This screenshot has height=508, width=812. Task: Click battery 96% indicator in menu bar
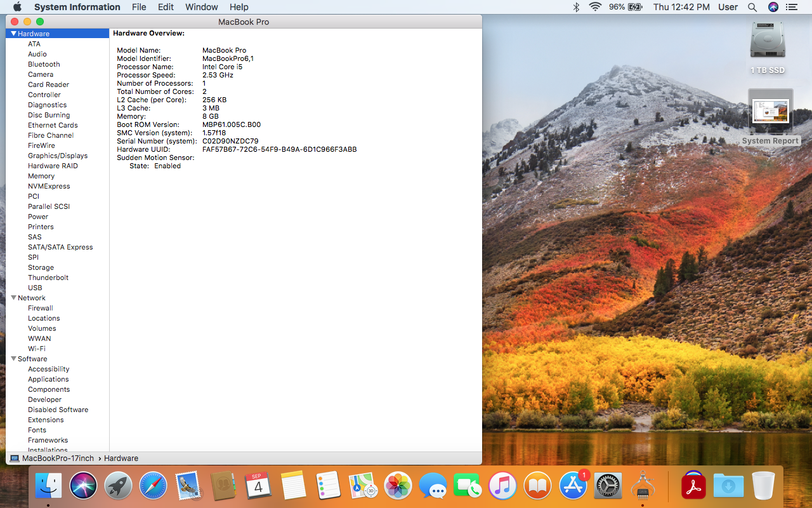pyautogui.click(x=626, y=7)
